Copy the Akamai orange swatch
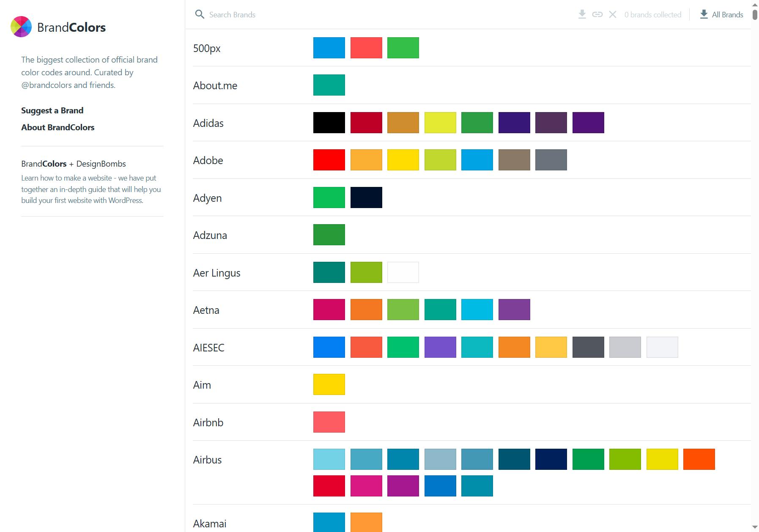Image resolution: width=759 pixels, height=532 pixels. (x=366, y=522)
